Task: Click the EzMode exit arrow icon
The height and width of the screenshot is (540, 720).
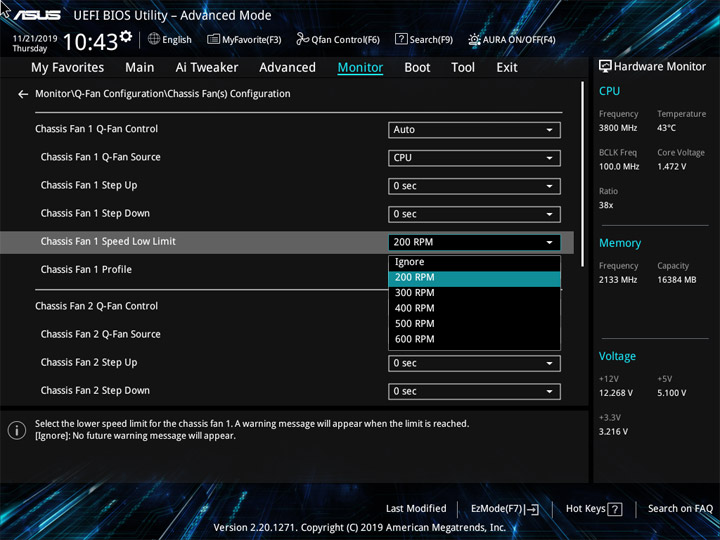Action: [532, 509]
